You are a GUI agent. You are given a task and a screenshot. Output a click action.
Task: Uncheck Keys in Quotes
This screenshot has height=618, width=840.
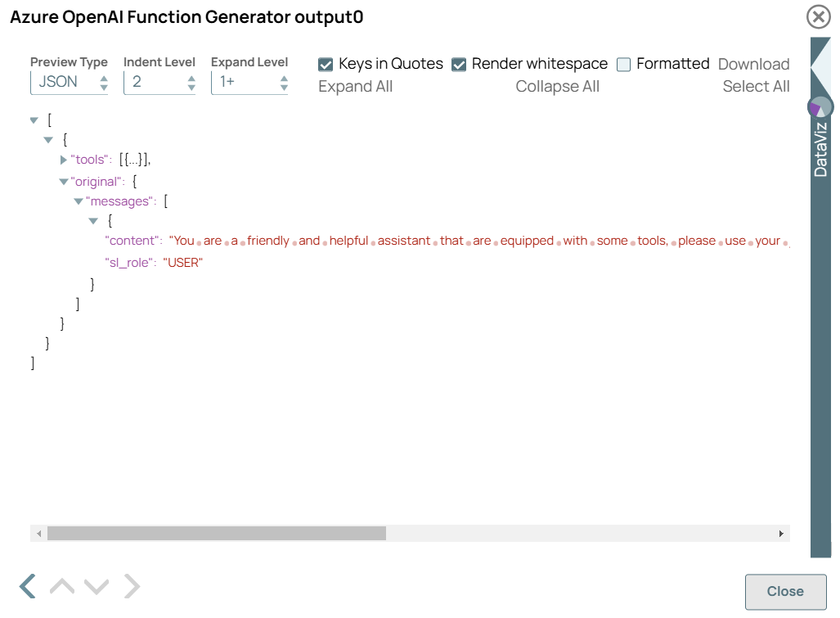click(x=326, y=63)
